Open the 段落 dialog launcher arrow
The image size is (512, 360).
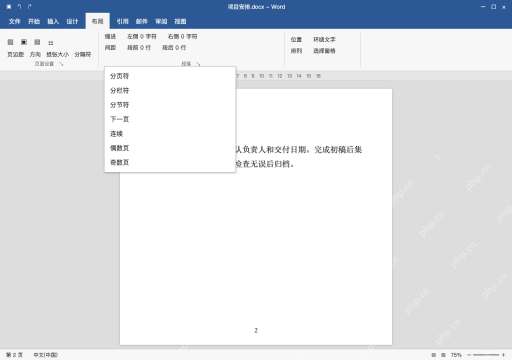pyautogui.click(x=198, y=64)
